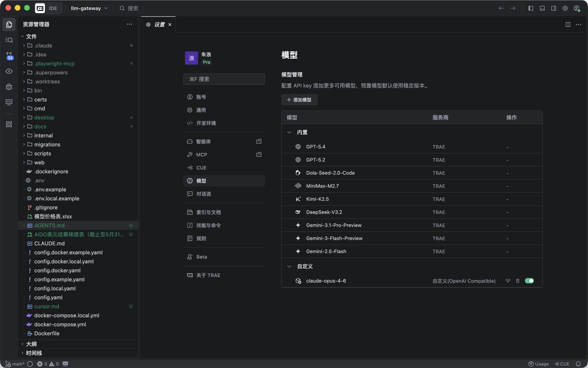Click the TRAE IDE logo icon
Image resolution: width=588 pixels, height=368 pixels.
[x=40, y=8]
